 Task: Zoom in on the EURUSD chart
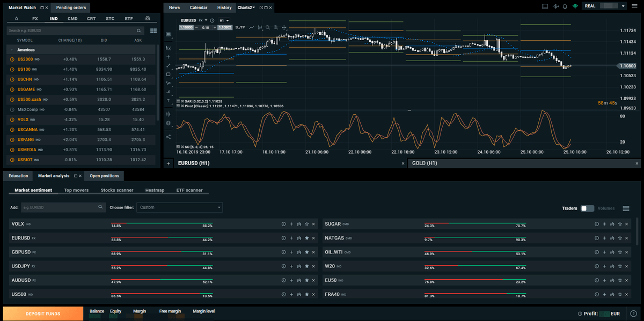pyautogui.click(x=276, y=27)
